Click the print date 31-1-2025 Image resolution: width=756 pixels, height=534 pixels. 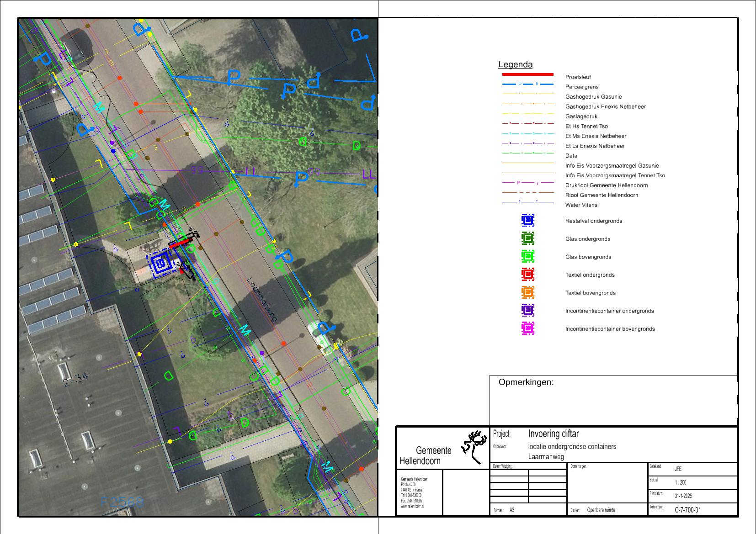[683, 496]
